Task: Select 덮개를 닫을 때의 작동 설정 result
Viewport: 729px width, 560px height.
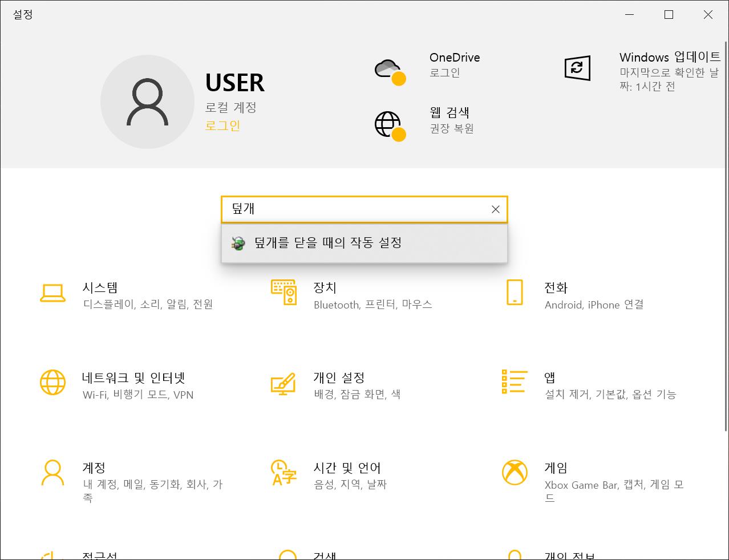Action: click(364, 244)
